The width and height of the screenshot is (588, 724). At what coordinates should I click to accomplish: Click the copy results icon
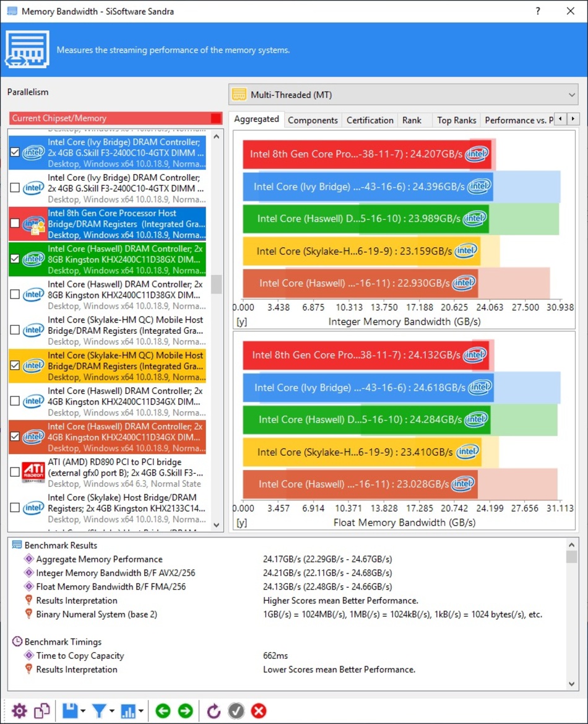42,710
